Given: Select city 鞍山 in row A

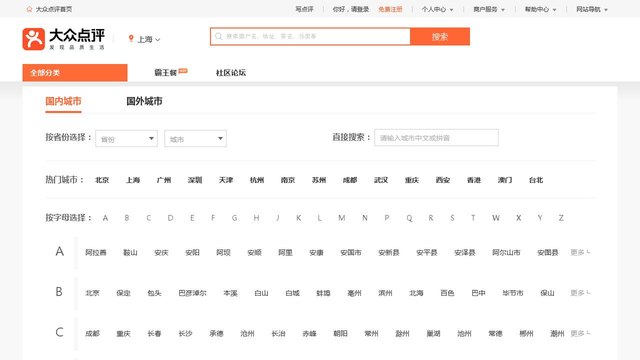Looking at the screenshot, I should click(130, 252).
